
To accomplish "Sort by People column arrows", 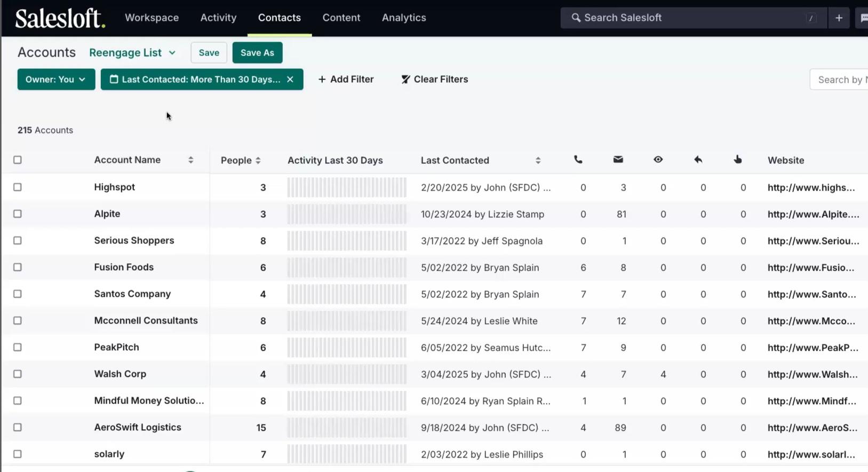I will [x=258, y=160].
